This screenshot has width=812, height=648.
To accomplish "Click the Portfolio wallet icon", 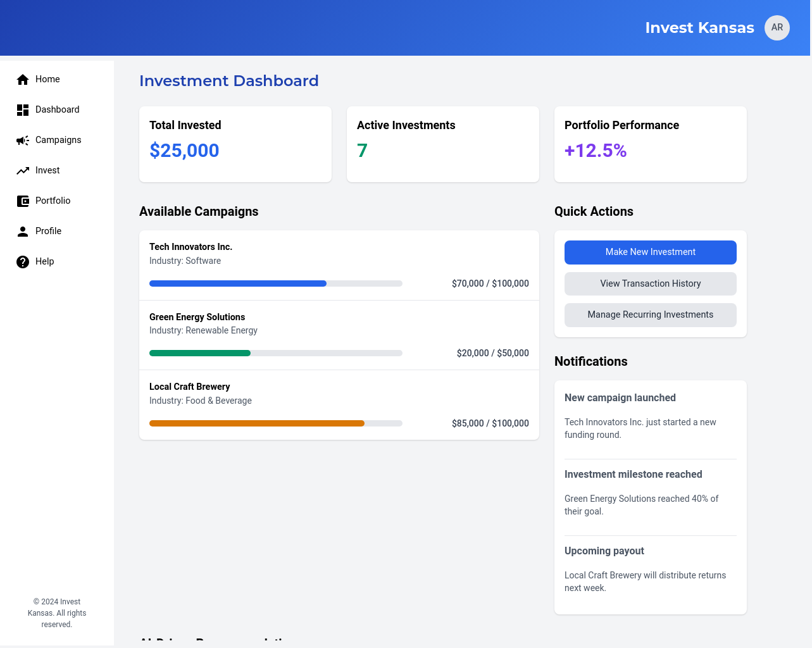I will (23, 201).
